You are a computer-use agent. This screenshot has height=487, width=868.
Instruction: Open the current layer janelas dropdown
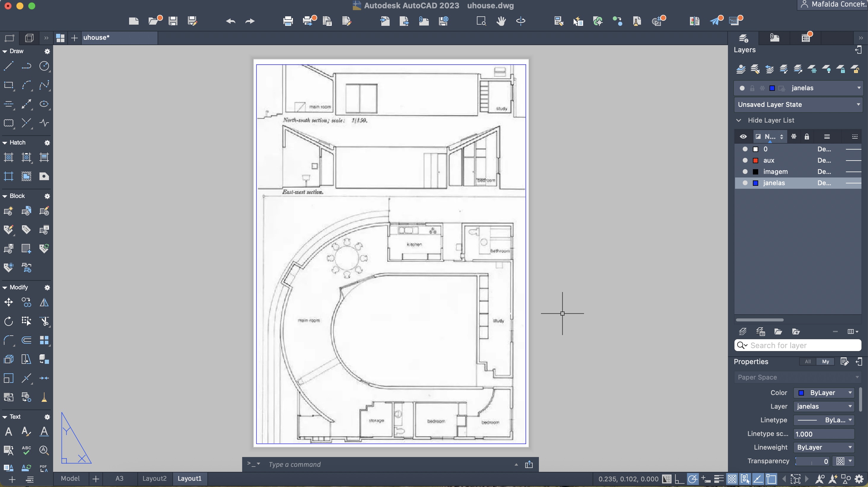pyautogui.click(x=859, y=88)
